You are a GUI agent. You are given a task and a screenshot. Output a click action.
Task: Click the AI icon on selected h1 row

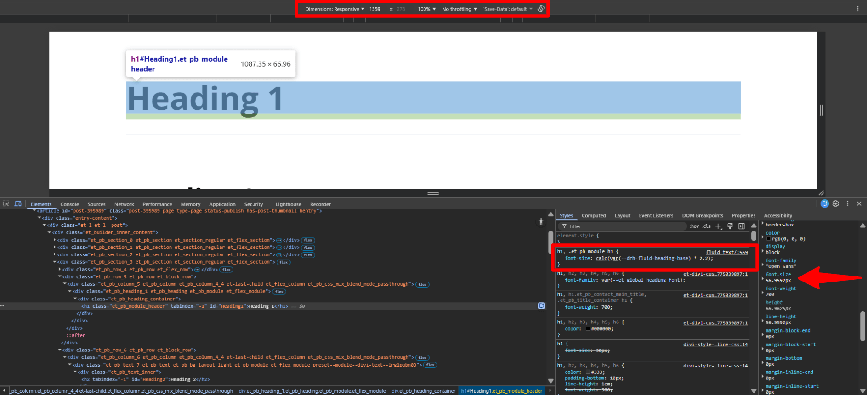coord(541,306)
